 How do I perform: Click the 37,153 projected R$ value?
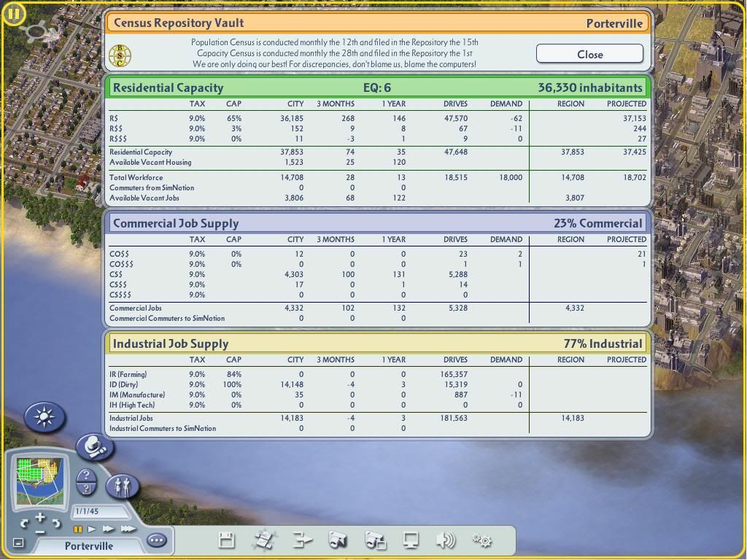635,118
